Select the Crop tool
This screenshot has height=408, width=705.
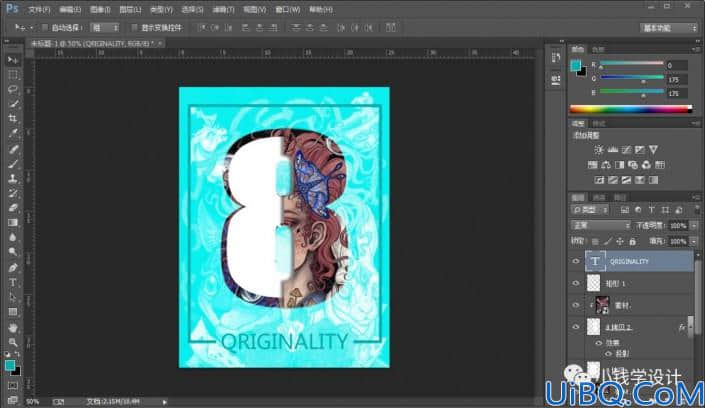(13, 119)
